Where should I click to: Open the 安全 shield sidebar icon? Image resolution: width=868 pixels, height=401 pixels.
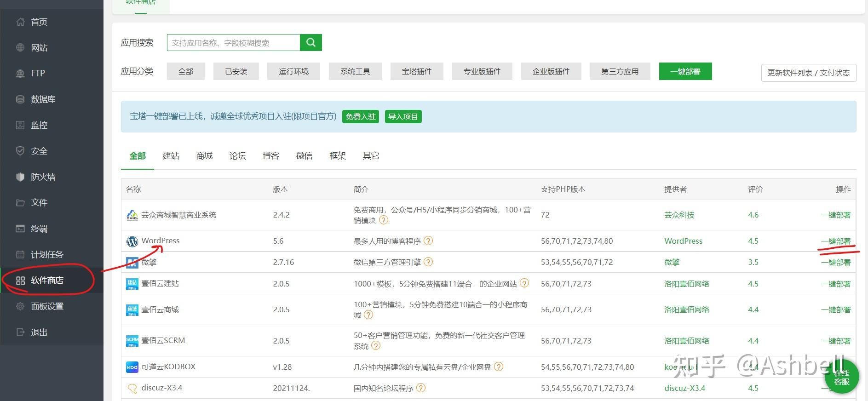click(x=20, y=151)
